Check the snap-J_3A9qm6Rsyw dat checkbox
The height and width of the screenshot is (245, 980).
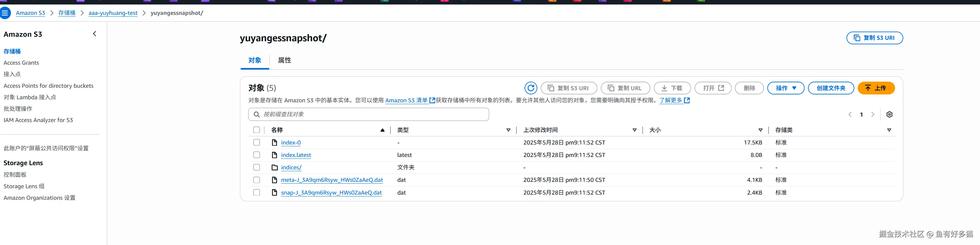coord(256,192)
